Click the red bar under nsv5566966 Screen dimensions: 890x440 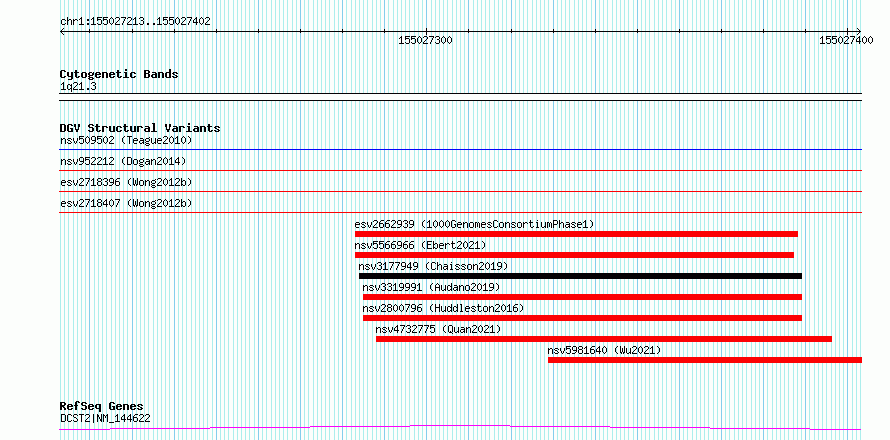point(574,255)
